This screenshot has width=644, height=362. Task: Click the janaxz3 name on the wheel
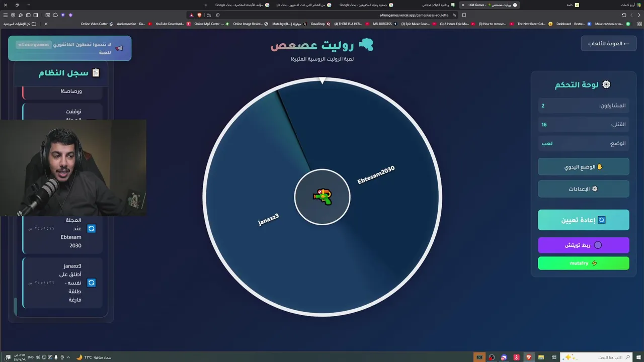[x=268, y=220]
